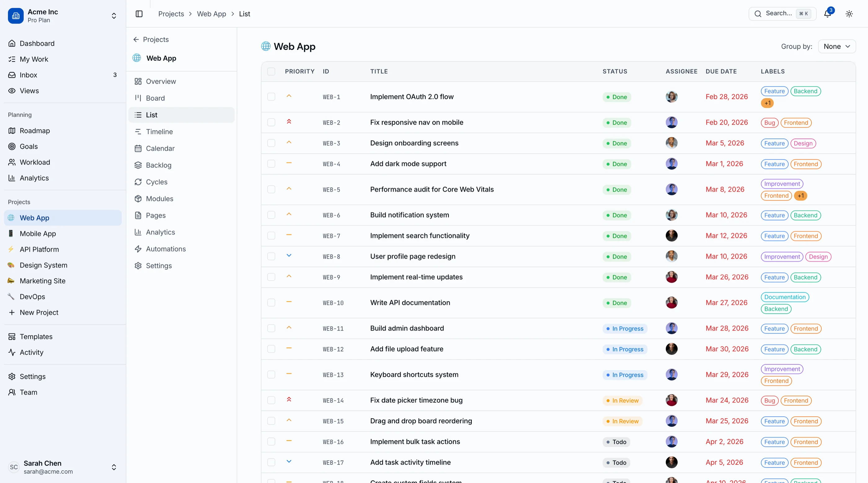This screenshot has height=483, width=868.
Task: Click the Acme Inc building logo
Action: (16, 16)
